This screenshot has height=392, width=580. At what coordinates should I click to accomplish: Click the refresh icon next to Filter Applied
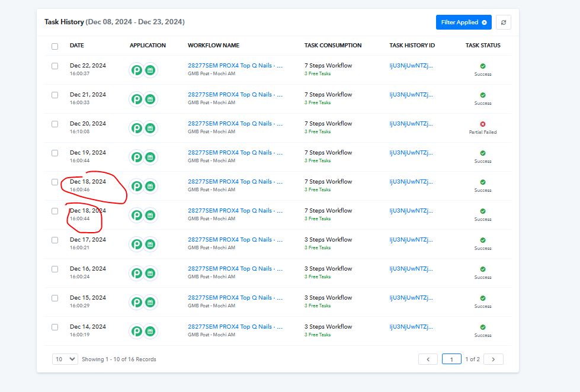point(504,22)
